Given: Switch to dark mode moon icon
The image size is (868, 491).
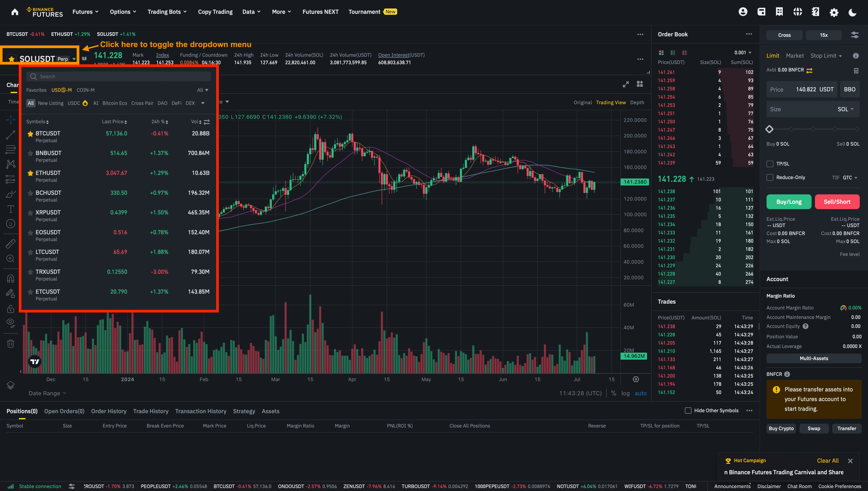Looking at the screenshot, I should 852,12.
